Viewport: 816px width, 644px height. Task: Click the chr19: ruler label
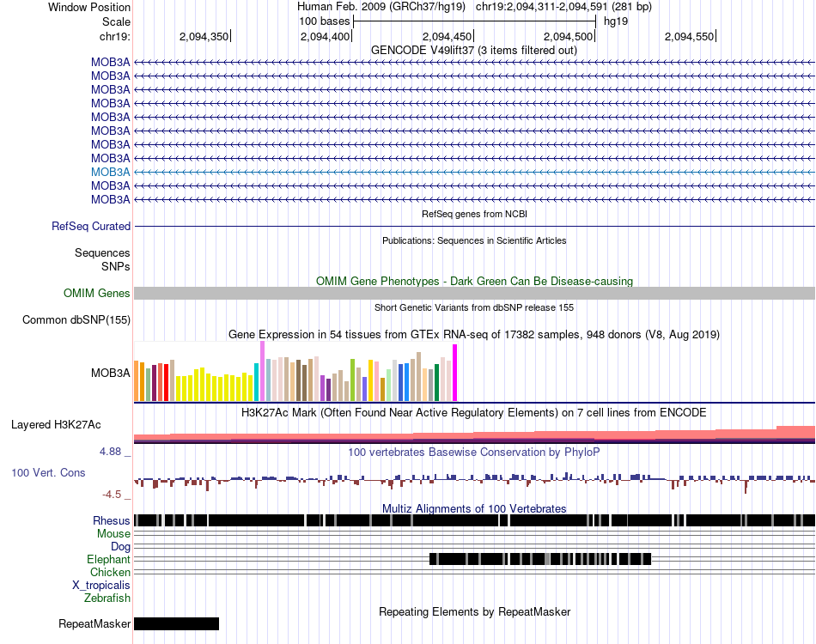pyautogui.click(x=115, y=36)
